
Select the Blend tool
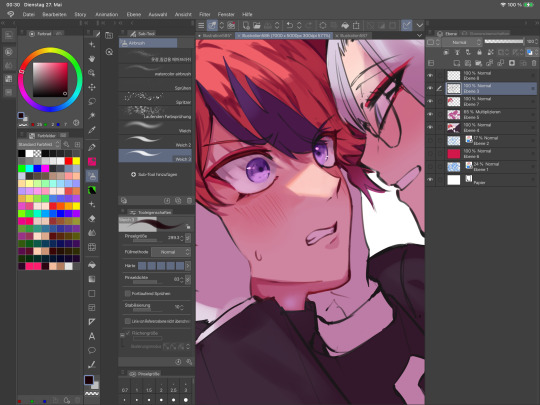[x=92, y=233]
